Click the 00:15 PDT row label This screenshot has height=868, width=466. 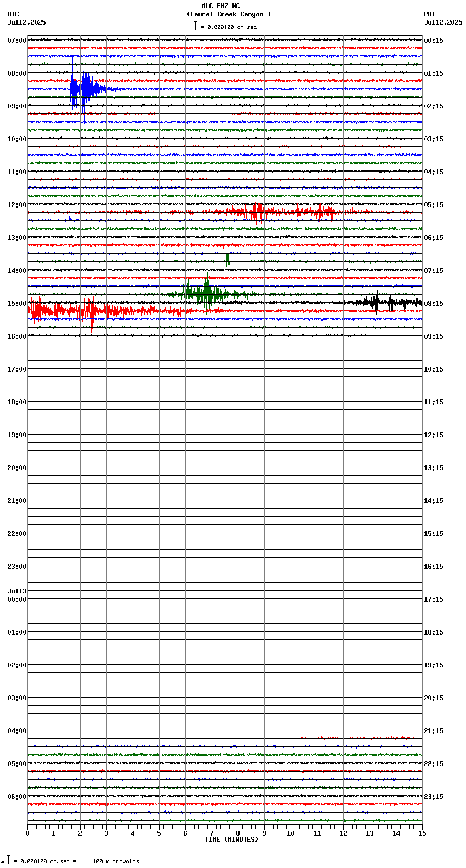pos(434,41)
